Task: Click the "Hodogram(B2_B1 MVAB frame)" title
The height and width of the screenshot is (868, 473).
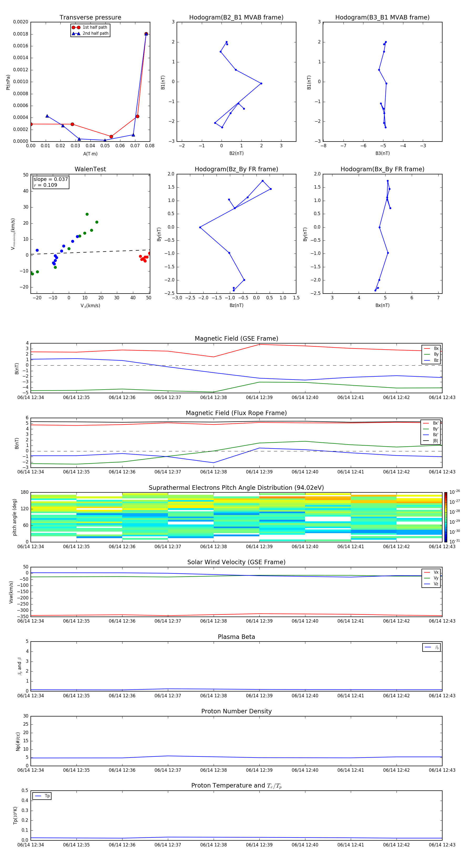Action: 236,18
